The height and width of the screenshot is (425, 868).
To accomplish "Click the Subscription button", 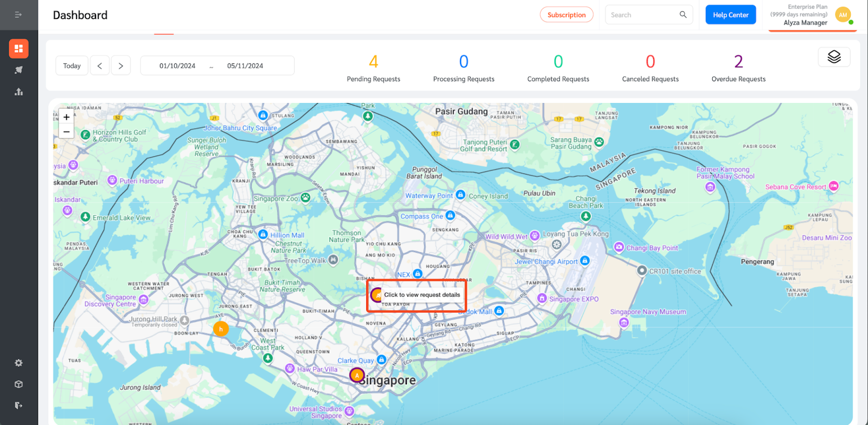I will pos(566,15).
